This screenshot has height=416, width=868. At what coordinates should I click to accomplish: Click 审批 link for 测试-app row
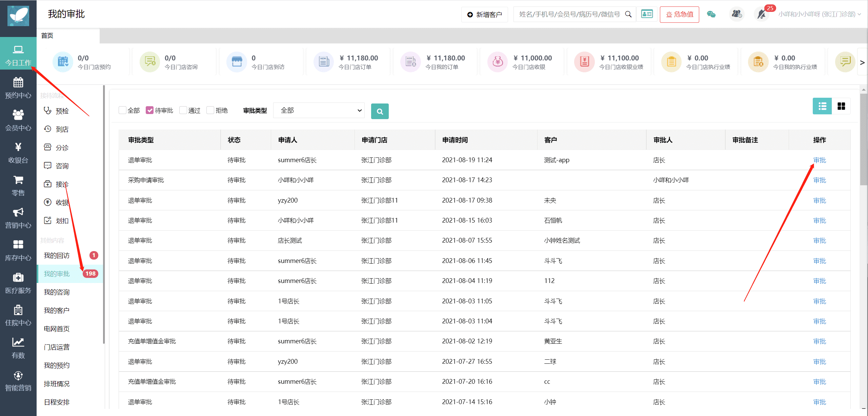(819, 160)
